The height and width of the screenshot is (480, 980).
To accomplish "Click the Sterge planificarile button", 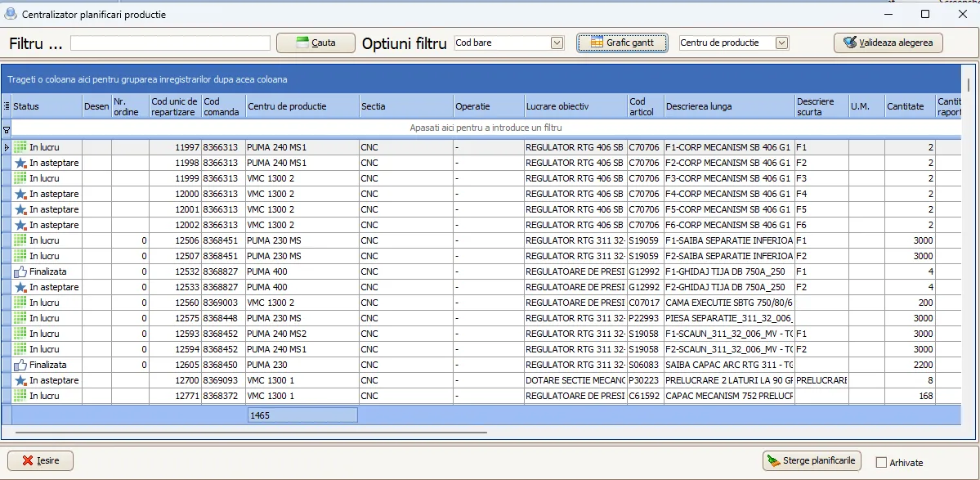I will pyautogui.click(x=812, y=460).
